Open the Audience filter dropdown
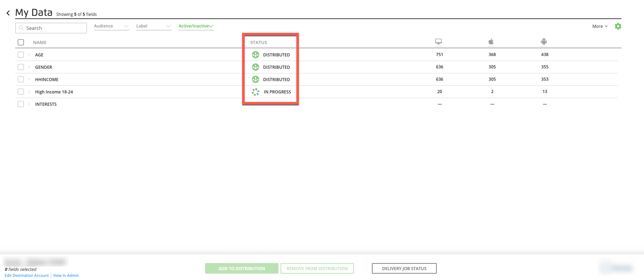Screen dimensions: 644x280 111,26
